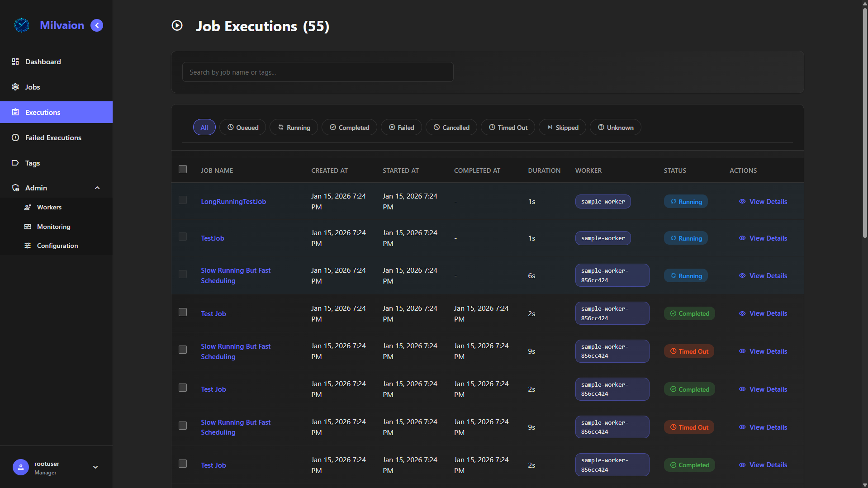The height and width of the screenshot is (488, 868).
Task: Toggle the select-all checkbox in table header
Action: point(183,169)
